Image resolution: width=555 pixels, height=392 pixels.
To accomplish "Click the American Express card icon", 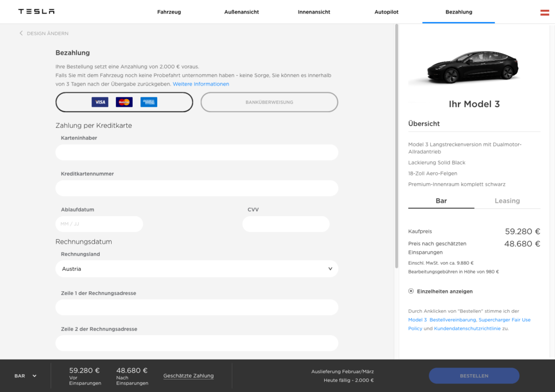I will pyautogui.click(x=149, y=102).
